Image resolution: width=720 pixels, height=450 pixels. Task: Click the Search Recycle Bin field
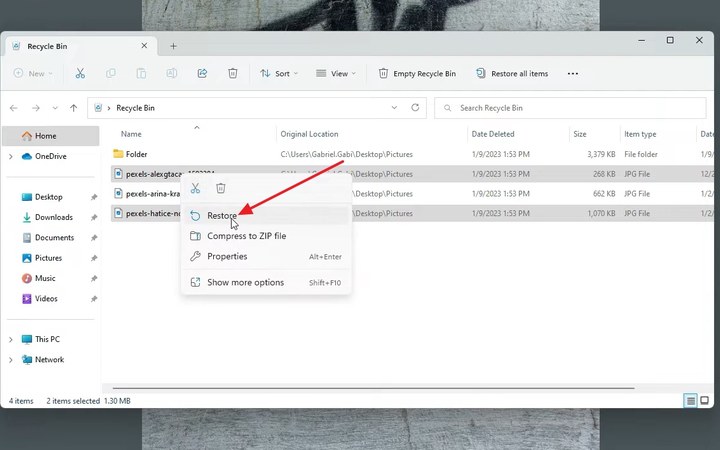[x=570, y=108]
